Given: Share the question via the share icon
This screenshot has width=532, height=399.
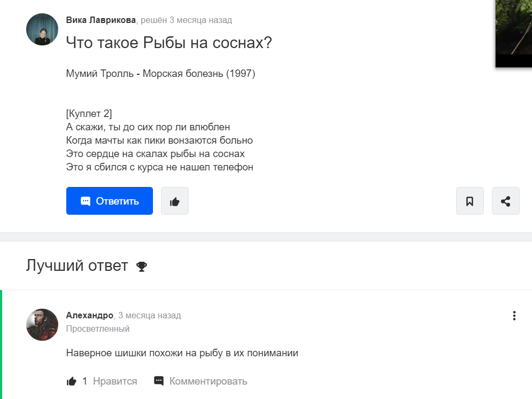Looking at the screenshot, I should (506, 201).
